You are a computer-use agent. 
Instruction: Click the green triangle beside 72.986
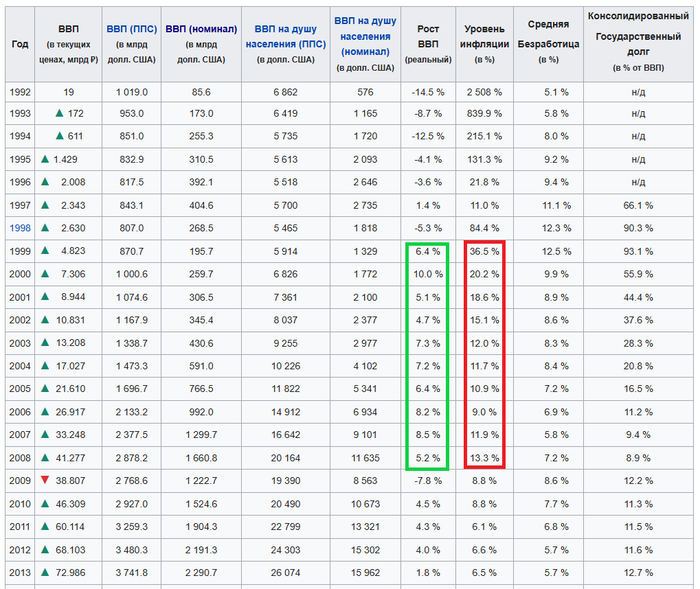tap(46, 573)
